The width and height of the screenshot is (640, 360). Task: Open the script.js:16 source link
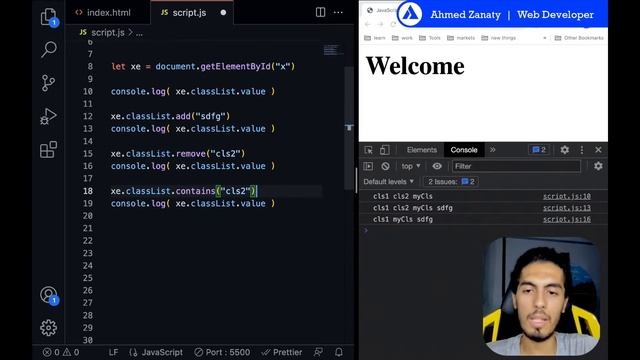tap(567, 219)
